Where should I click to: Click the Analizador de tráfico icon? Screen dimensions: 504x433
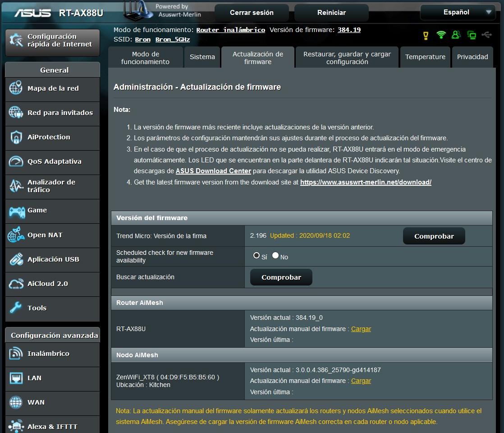click(16, 186)
